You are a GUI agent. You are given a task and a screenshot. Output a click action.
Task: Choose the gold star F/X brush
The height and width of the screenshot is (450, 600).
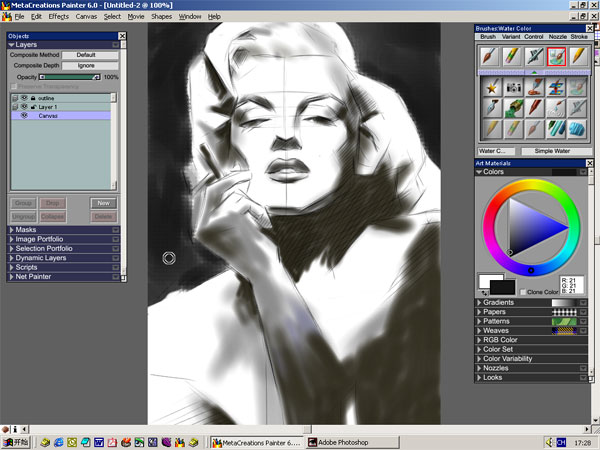(492, 88)
